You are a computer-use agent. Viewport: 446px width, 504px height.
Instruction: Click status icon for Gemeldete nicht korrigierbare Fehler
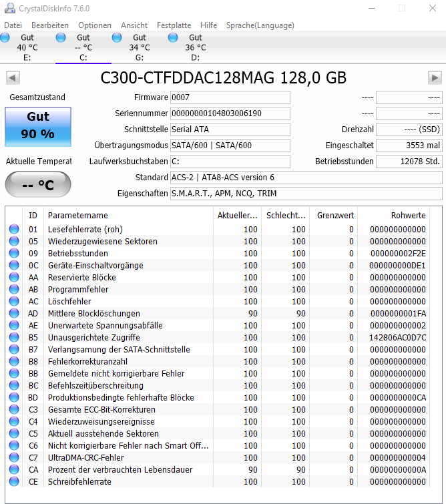coord(14,373)
